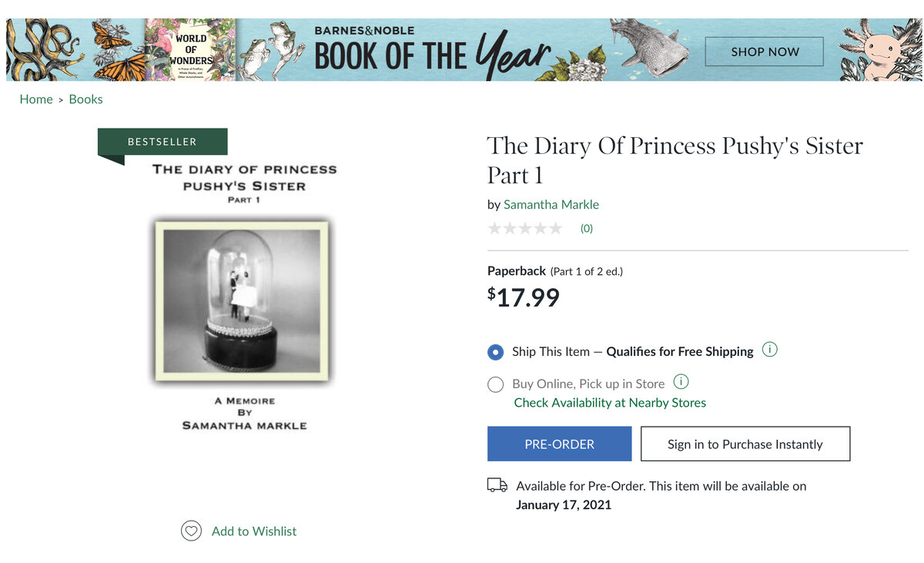This screenshot has height=563, width=924.
Task: Click SHOP NOW on the banner
Action: tap(764, 52)
